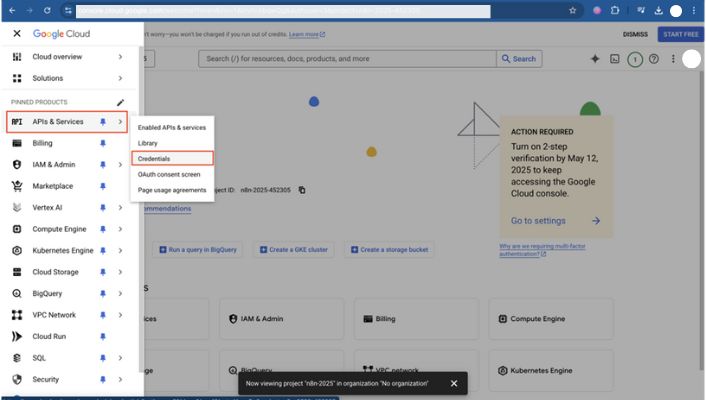The width and height of the screenshot is (706, 400).
Task: Click the Billing card icon in sidebar
Action: tap(17, 143)
